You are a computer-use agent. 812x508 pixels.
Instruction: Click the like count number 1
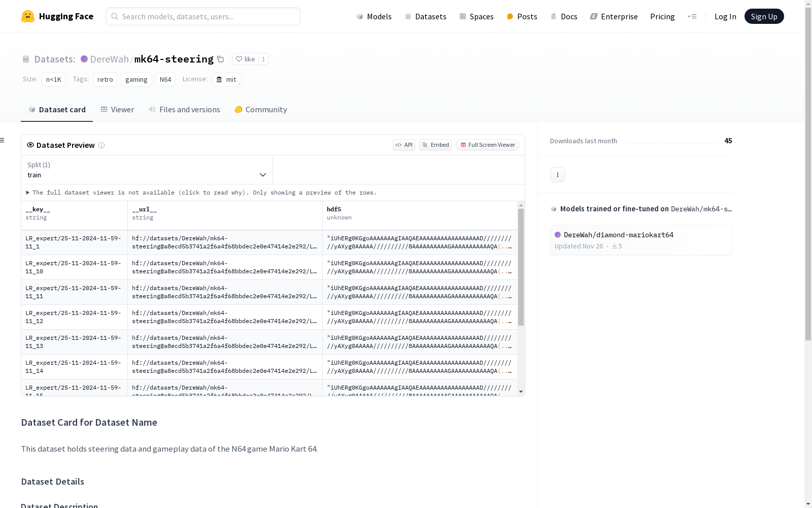263,59
